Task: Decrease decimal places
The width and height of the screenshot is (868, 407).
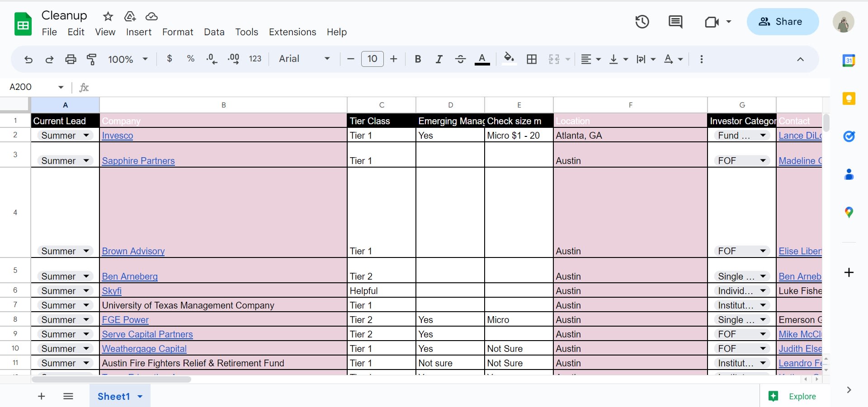Action: pyautogui.click(x=212, y=59)
